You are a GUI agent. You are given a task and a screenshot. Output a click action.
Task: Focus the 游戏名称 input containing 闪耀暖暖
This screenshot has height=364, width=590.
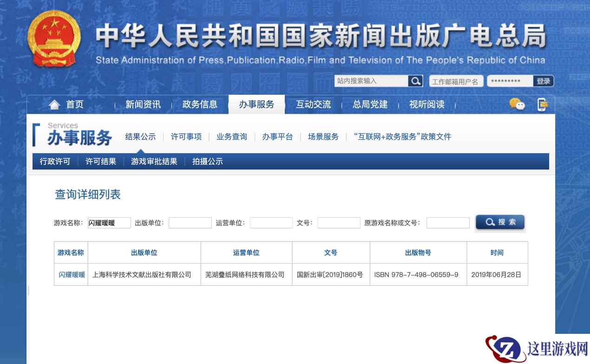(109, 223)
